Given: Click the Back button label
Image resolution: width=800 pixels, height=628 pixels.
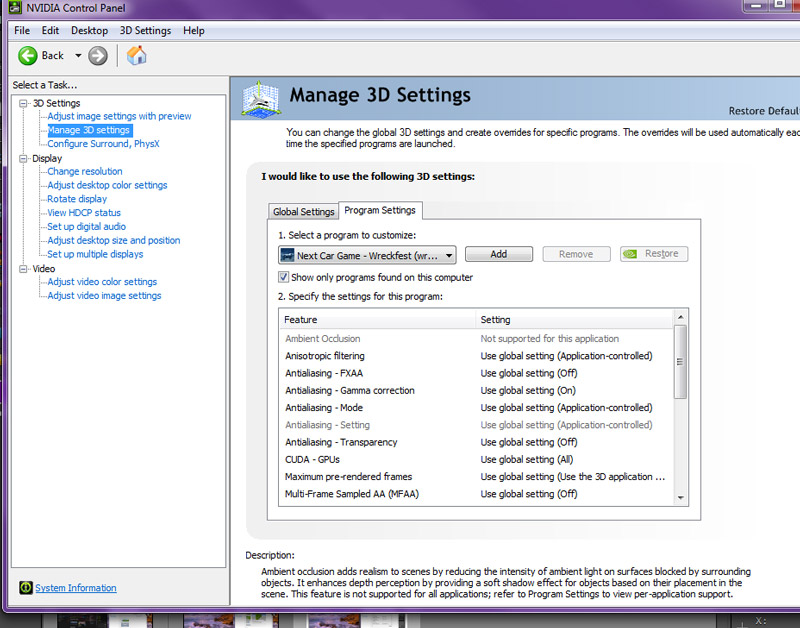Looking at the screenshot, I should click(53, 56).
